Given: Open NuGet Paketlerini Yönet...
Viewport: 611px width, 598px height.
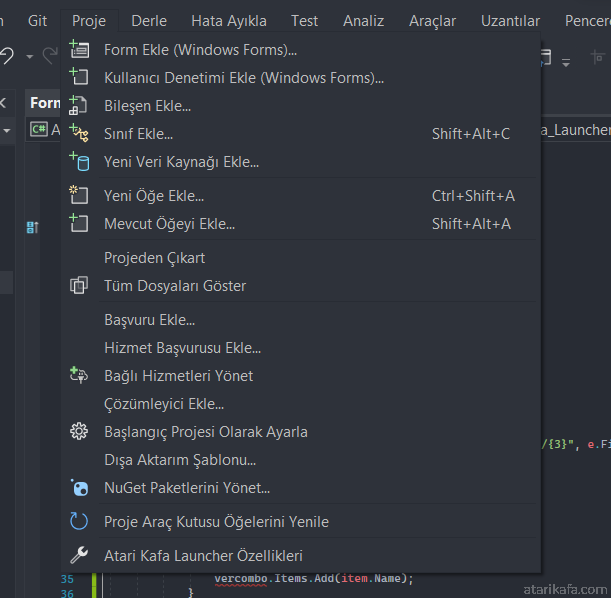Looking at the screenshot, I should pyautogui.click(x=300, y=488).
